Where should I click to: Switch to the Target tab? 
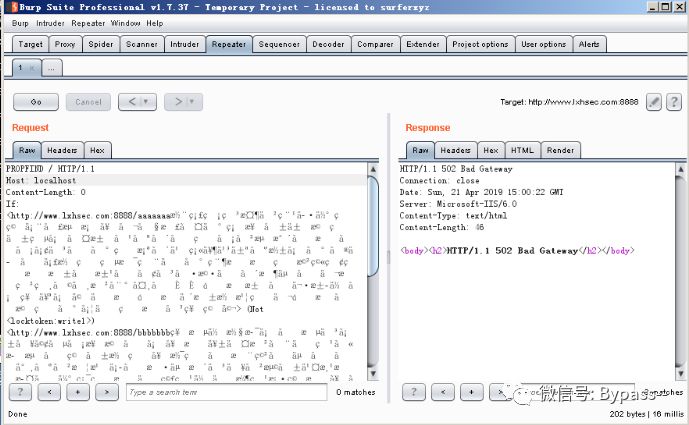(30, 44)
